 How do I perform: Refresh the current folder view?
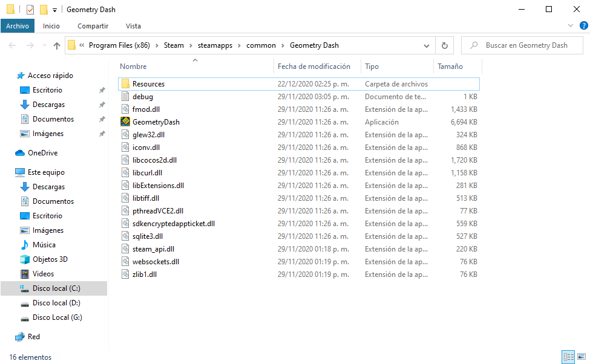pyautogui.click(x=444, y=45)
